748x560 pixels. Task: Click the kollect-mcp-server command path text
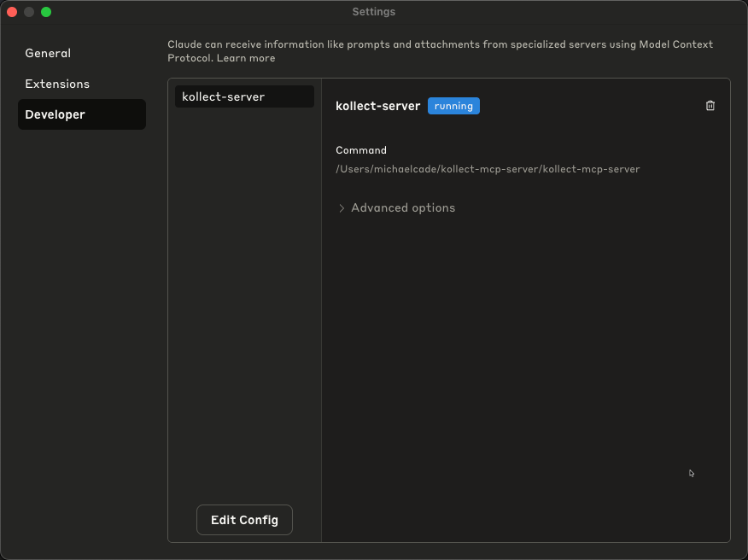point(488,169)
